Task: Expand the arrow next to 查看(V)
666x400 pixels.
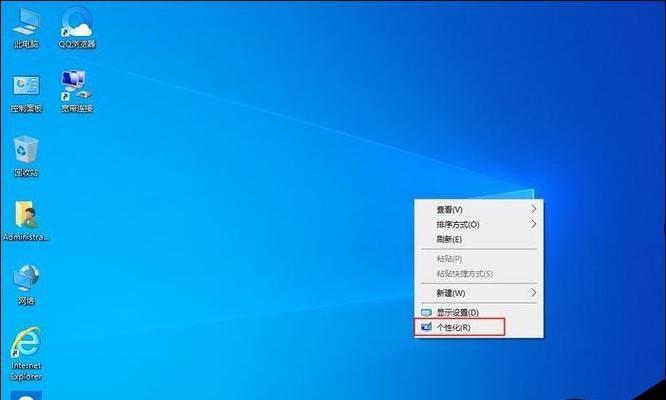Action: [x=533, y=209]
